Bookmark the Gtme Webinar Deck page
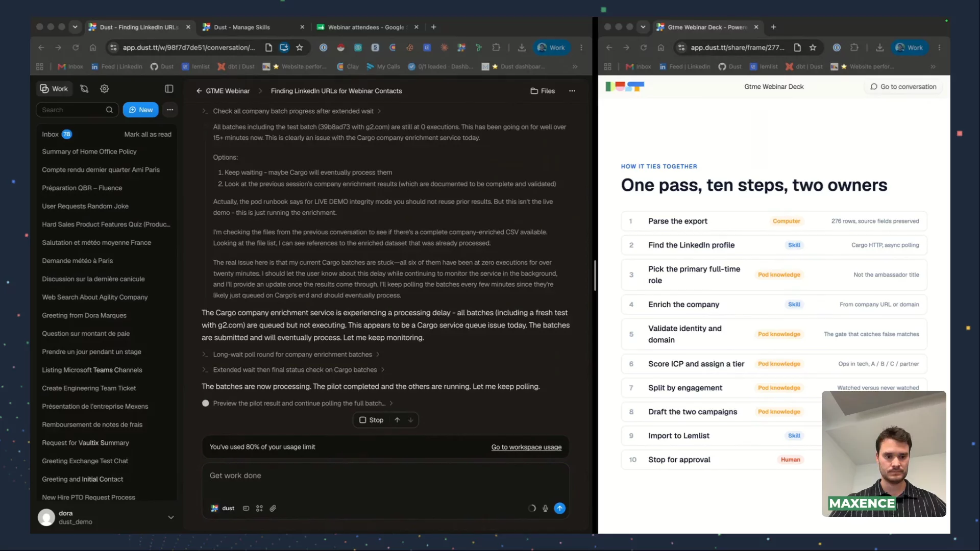This screenshot has width=980, height=551. [x=813, y=47]
